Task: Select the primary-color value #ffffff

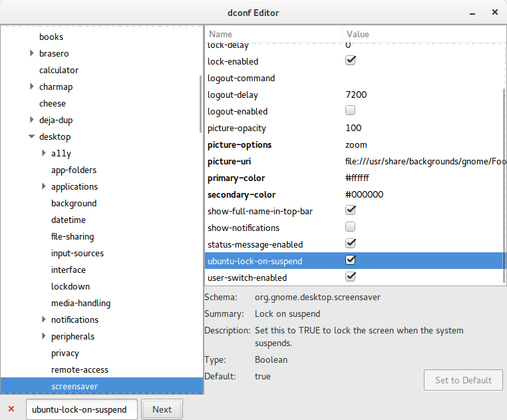Action: (357, 178)
